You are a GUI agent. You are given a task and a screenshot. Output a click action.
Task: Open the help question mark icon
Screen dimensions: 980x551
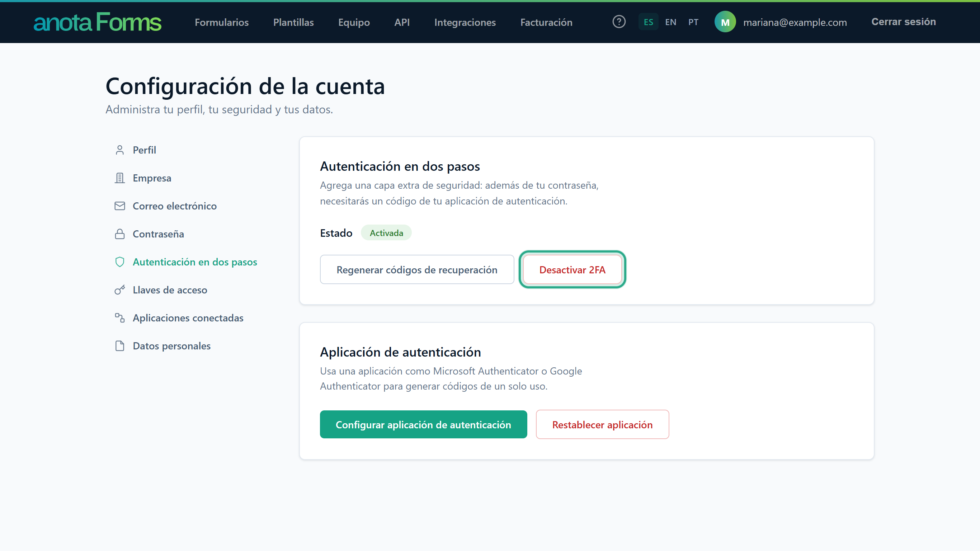tap(619, 22)
